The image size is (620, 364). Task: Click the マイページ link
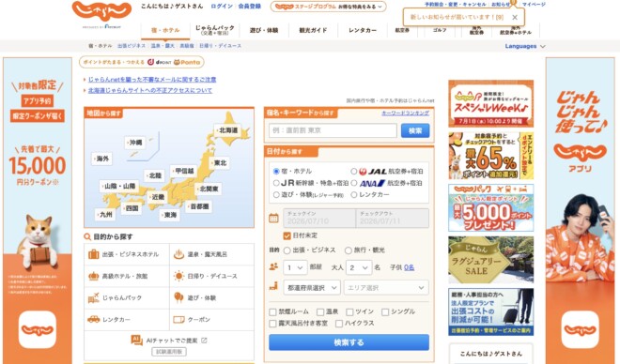(534, 5)
